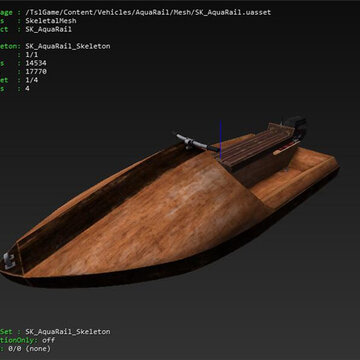This screenshot has height=360, width=360.
Task: Click the 1/1 LOD value
Action: coord(32,55)
